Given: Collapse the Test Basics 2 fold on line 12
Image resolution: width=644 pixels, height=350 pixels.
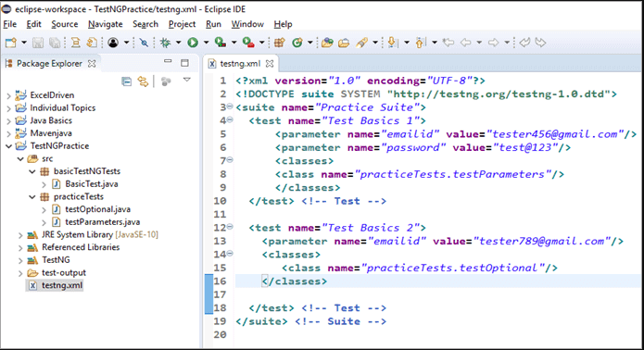Looking at the screenshot, I should coord(230,227).
